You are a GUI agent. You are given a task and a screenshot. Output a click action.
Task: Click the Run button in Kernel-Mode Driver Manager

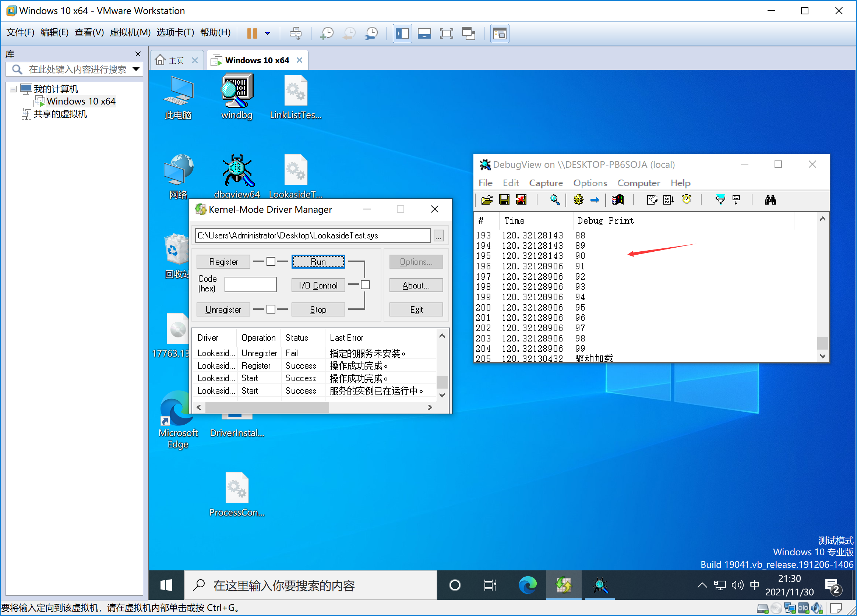(318, 261)
